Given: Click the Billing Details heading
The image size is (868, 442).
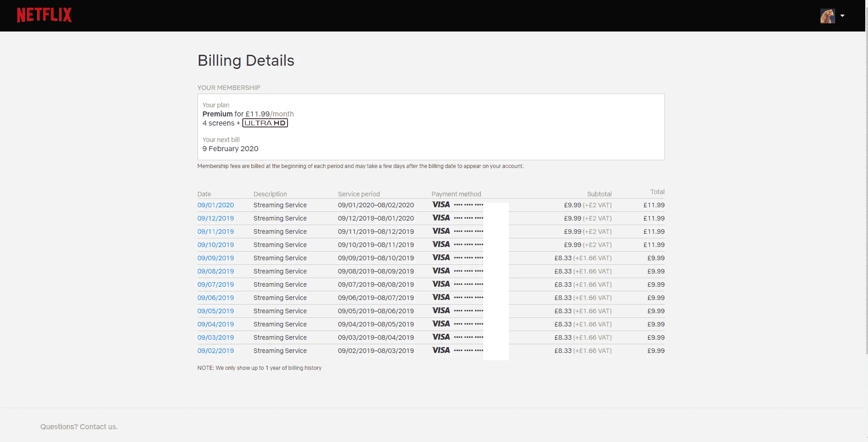Looking at the screenshot, I should click(246, 60).
